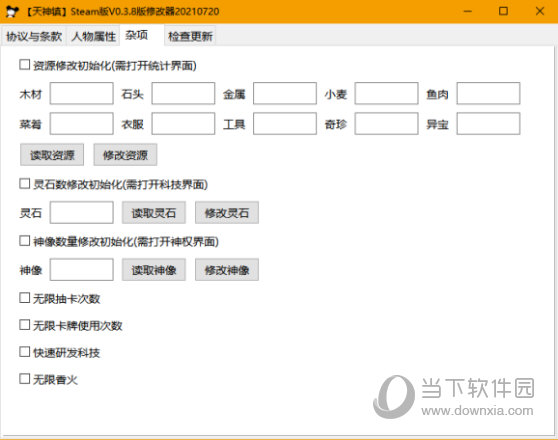Close the trainer window
Viewport: 558px width, 440px height.
(x=540, y=11)
